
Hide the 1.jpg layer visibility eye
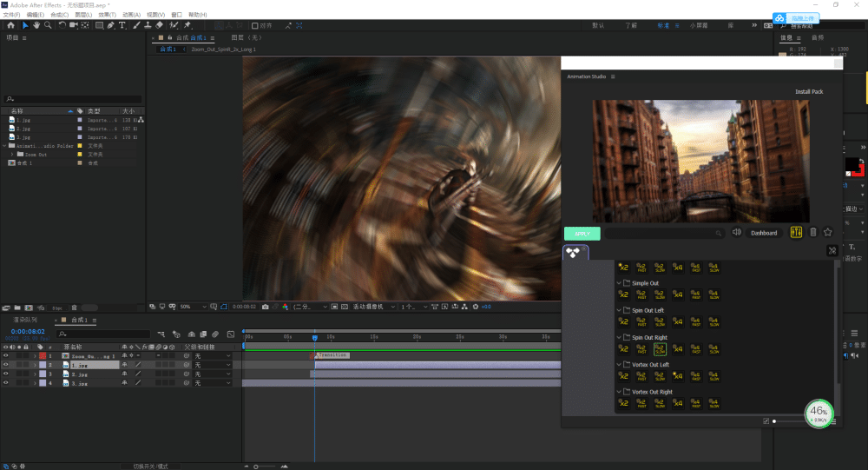6,365
